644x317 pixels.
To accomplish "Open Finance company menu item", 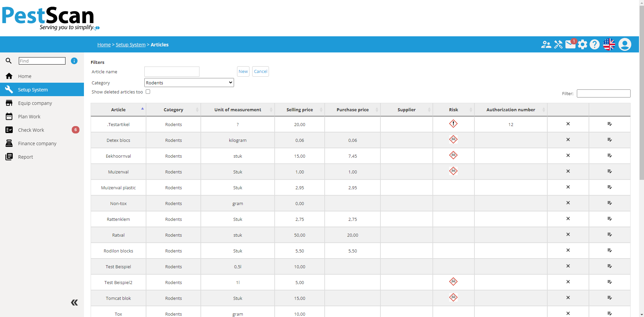I will [42, 144].
